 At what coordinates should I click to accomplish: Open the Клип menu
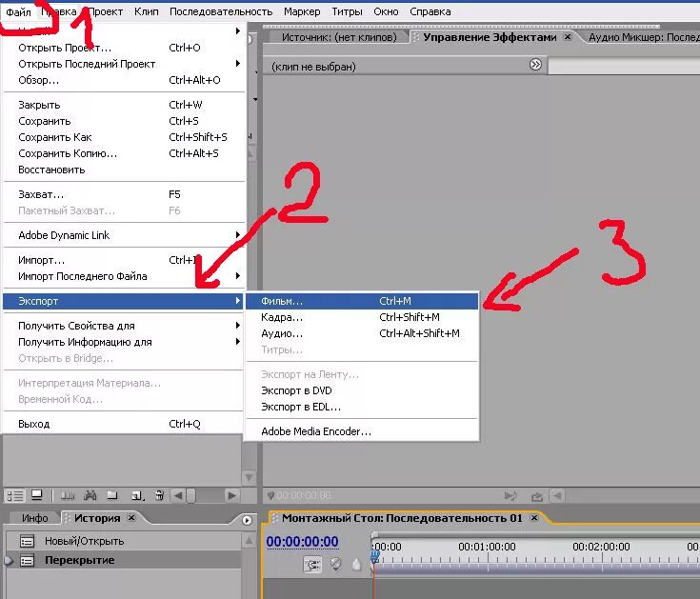coord(147,11)
